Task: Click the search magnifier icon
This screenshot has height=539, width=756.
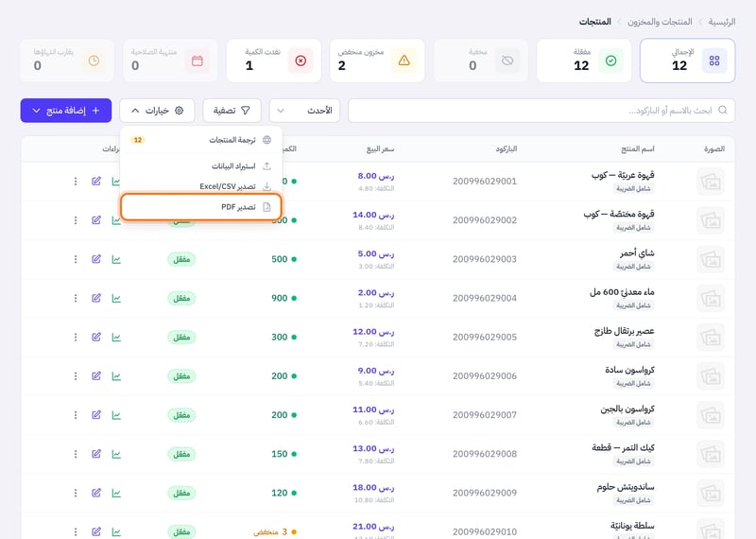Action: coord(722,110)
